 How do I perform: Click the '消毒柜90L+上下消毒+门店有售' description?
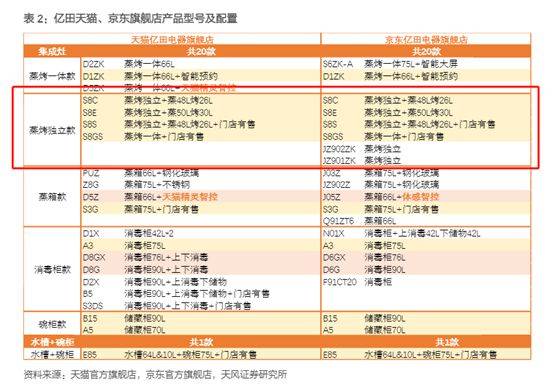coord(188,305)
